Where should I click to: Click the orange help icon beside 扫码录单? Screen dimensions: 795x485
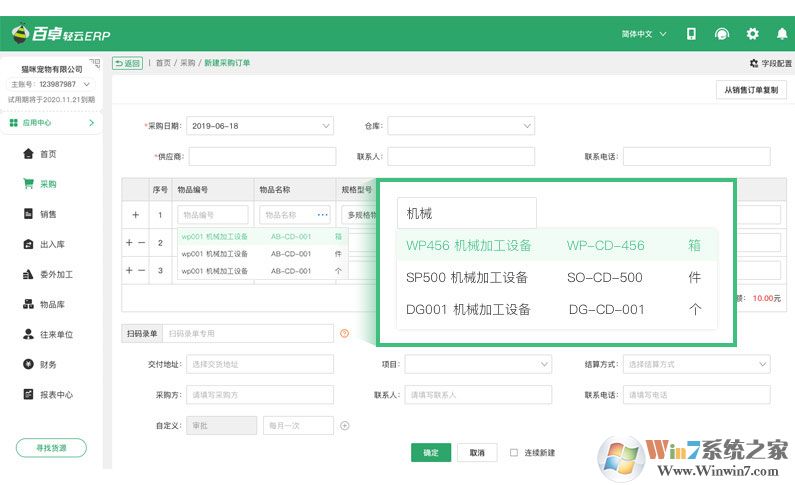click(345, 333)
